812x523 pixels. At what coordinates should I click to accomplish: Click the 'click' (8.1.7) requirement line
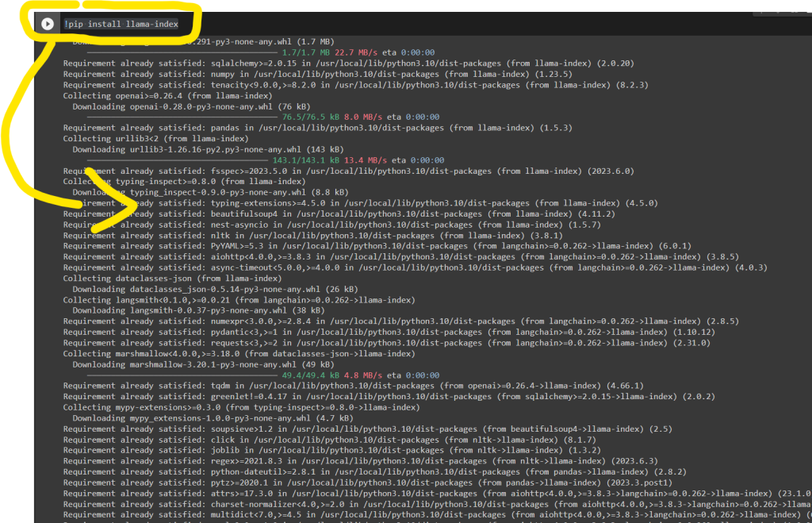tap(329, 440)
